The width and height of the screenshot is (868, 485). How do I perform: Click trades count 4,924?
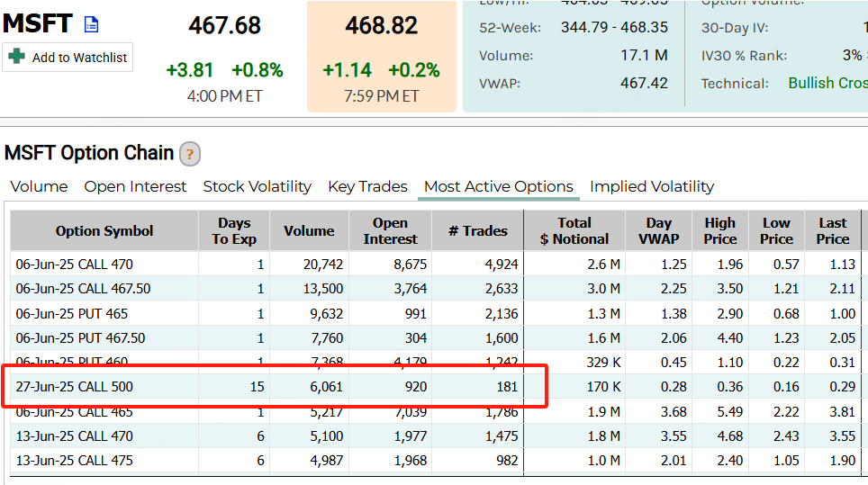502,265
